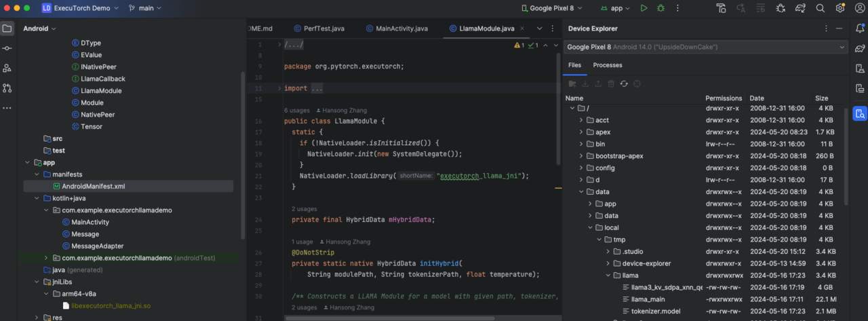This screenshot has height=321, width=868.
Task: Hide the Device Explorer panel minimize icon
Action: (x=840, y=29)
